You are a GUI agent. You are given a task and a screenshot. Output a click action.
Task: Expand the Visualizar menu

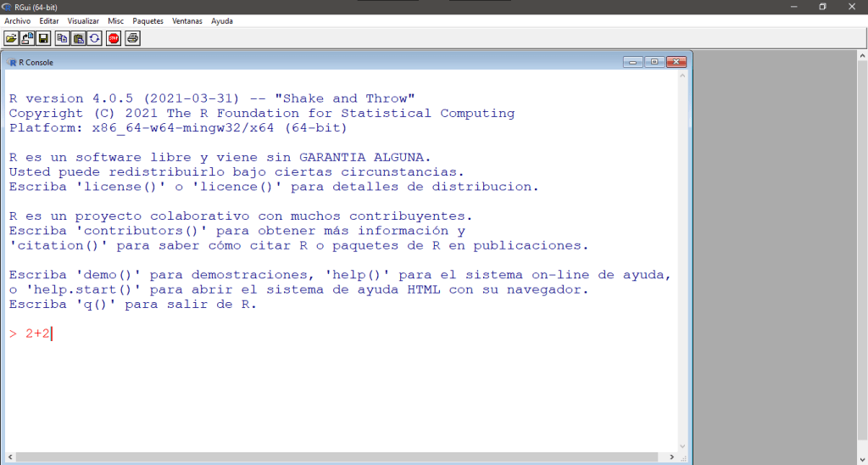click(83, 20)
